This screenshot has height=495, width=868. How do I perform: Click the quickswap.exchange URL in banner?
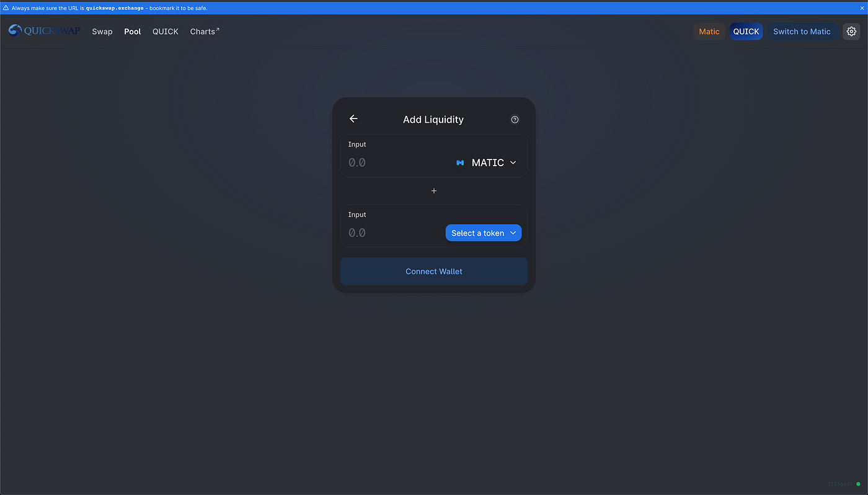tap(115, 8)
